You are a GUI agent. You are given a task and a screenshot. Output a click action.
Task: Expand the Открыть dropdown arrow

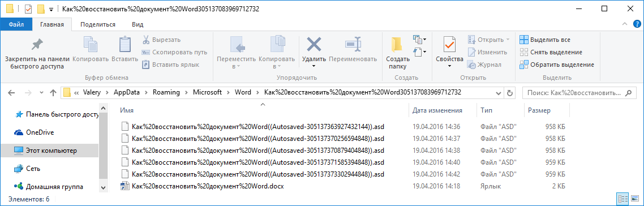(508, 40)
